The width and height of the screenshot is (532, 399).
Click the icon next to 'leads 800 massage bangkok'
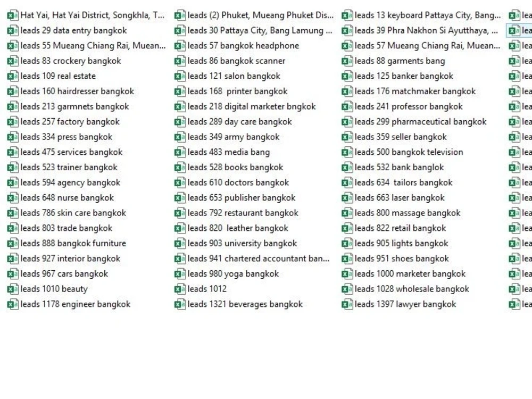[x=347, y=213]
